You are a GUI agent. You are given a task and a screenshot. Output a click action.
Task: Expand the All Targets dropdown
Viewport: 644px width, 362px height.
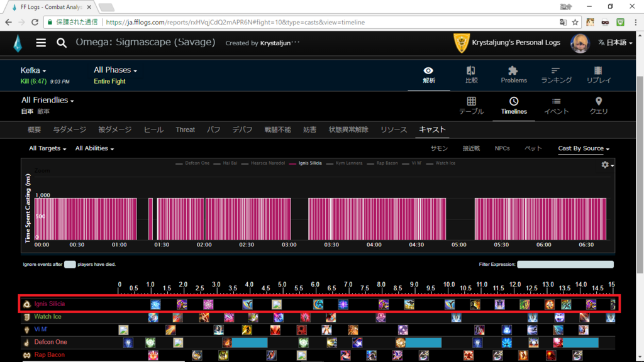pos(47,148)
